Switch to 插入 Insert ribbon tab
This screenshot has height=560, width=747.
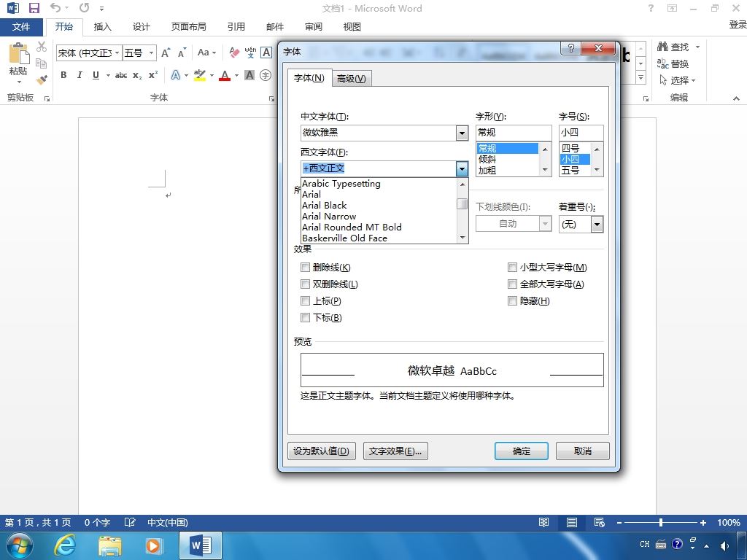102,27
